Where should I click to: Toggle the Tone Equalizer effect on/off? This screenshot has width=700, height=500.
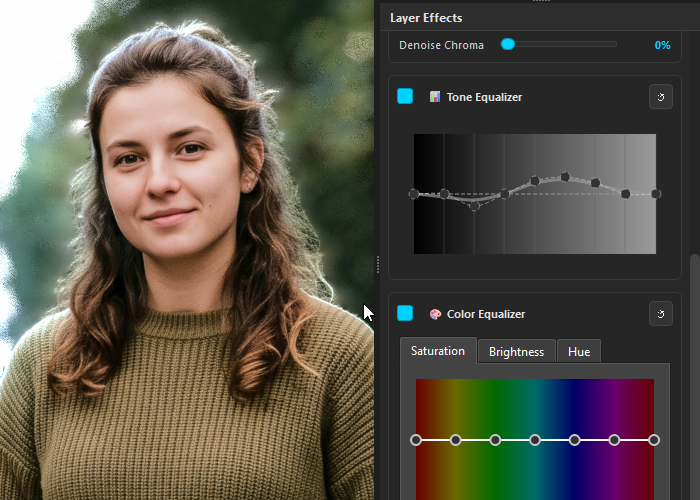(405, 96)
